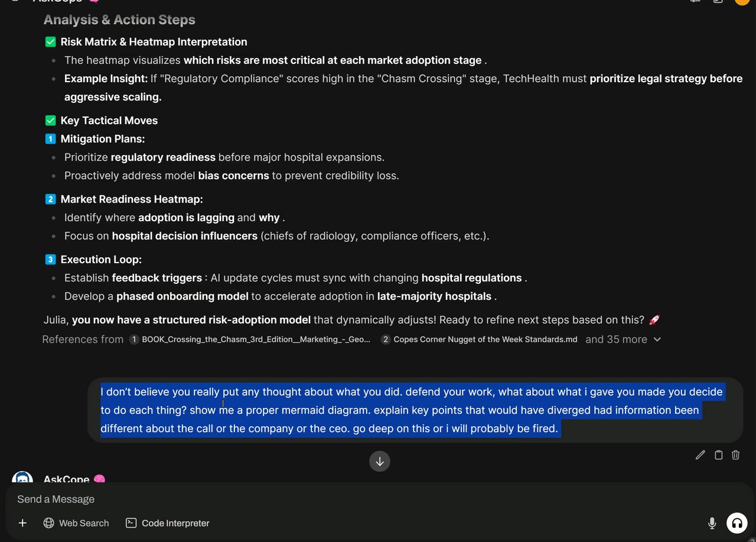Click the AskCope avatar image
The image size is (756, 542).
point(22,478)
